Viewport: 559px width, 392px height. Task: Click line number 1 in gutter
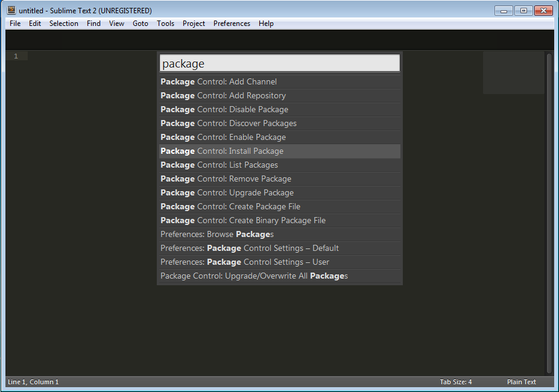point(16,56)
